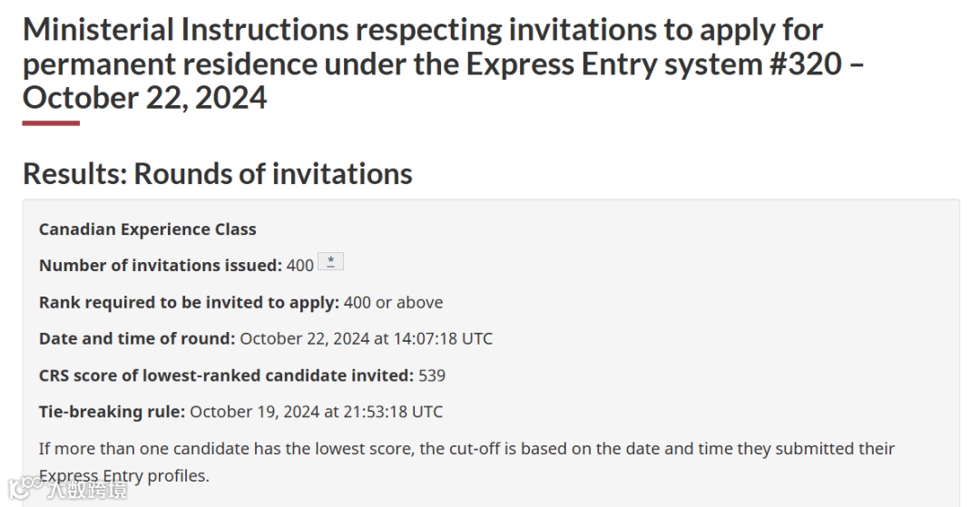The width and height of the screenshot is (980, 507).
Task: Click the Tie-breaking rule label
Action: (x=112, y=412)
